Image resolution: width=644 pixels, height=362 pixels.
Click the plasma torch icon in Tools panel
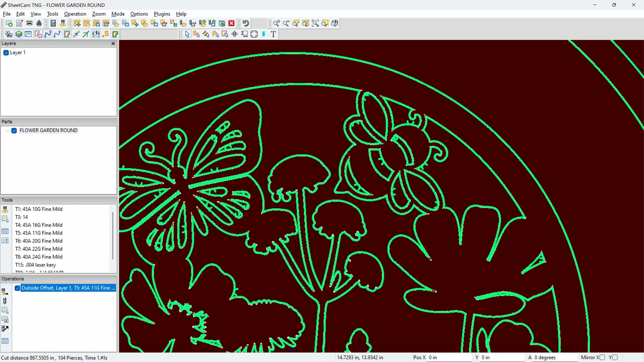(x=5, y=209)
